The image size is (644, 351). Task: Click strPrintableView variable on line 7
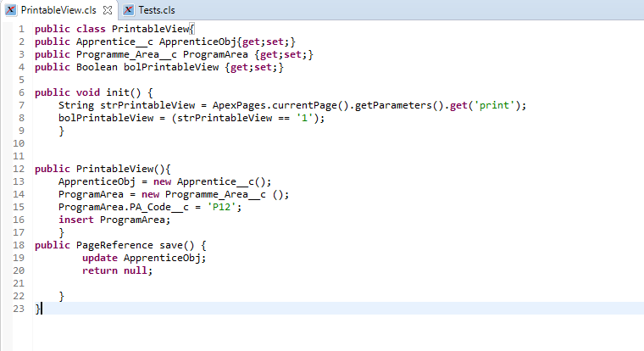coord(147,105)
